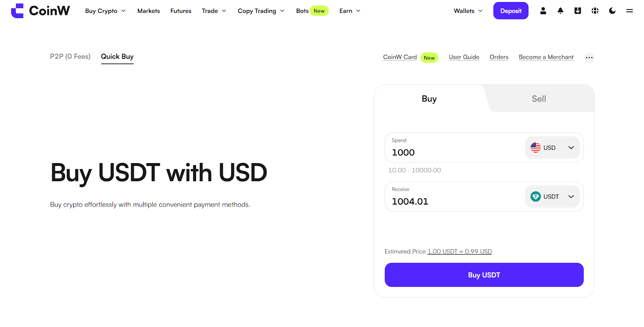Open the Wallets dropdown

point(468,11)
